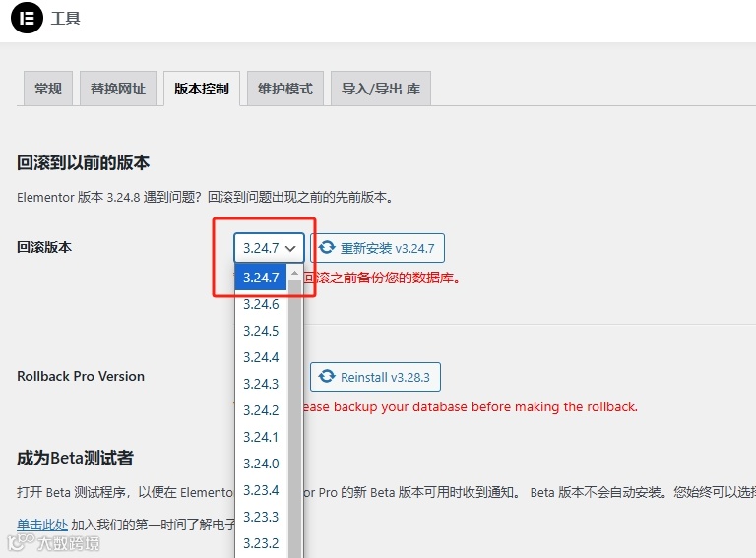Viewport: 756px width, 558px height.
Task: Select version 3.24.5 in dropdown list
Action: (261, 331)
